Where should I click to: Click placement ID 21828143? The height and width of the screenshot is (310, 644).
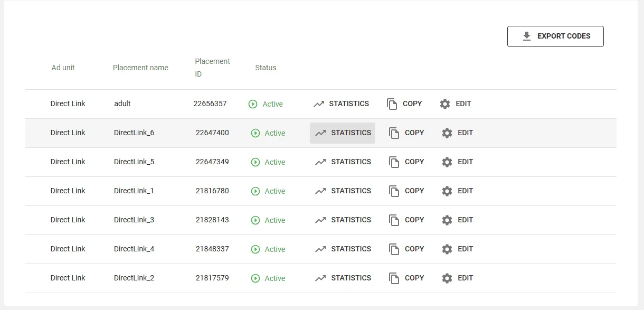pos(212,220)
